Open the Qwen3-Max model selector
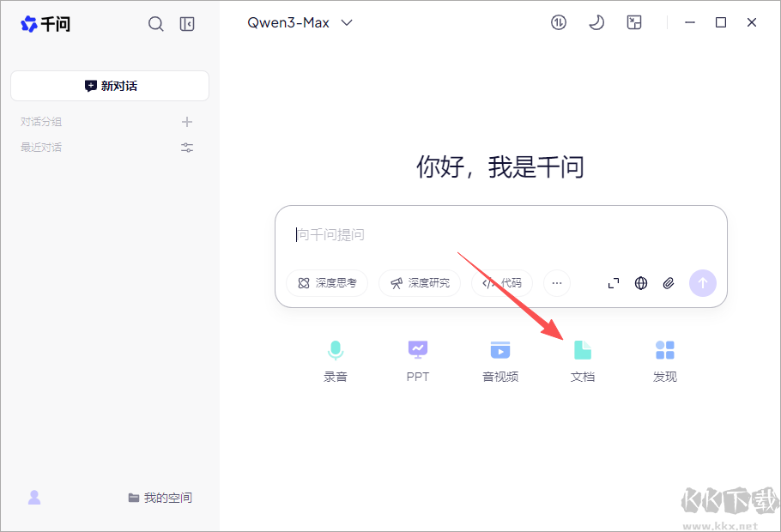The height and width of the screenshot is (532, 781). pos(300,22)
